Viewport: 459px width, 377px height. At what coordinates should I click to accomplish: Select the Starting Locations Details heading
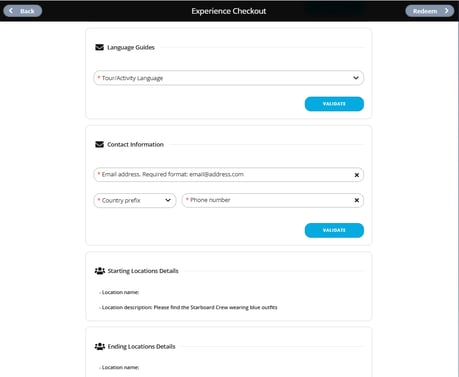click(x=143, y=271)
